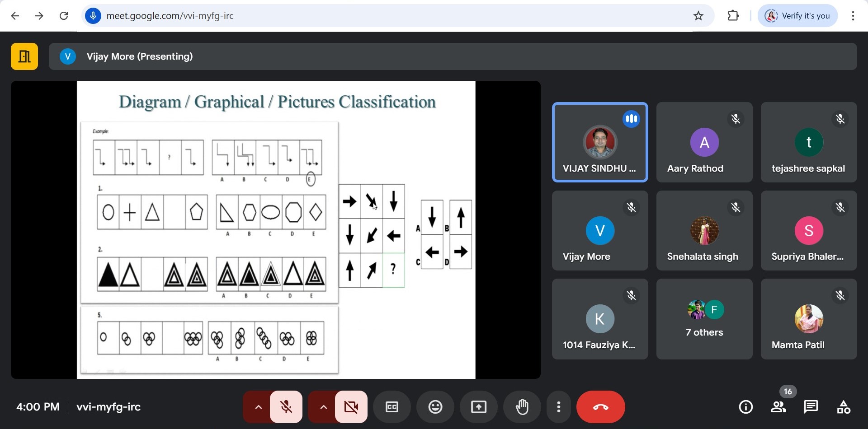Click the meet.google.com address bar
This screenshot has height=429, width=868.
coord(384,16)
